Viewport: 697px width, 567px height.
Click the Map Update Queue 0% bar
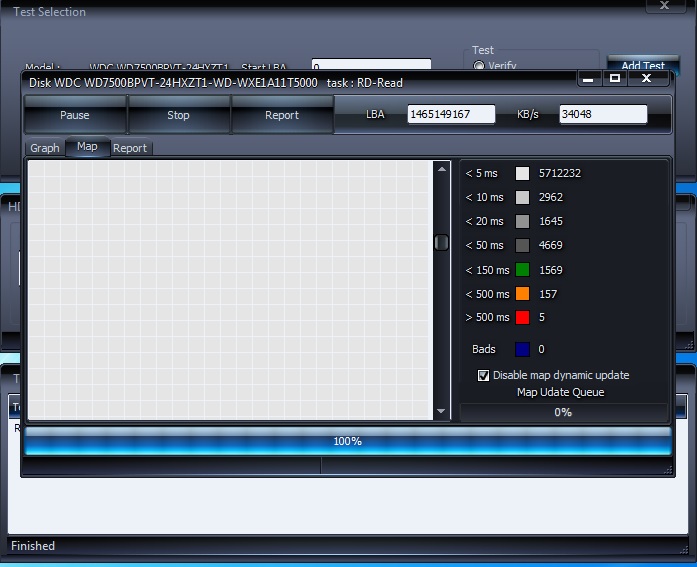click(563, 412)
